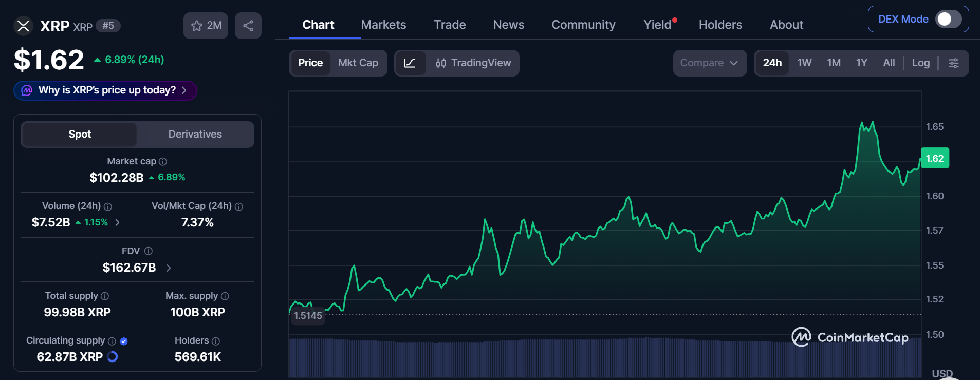Screen dimensions: 980x380
Task: Click Holders info icon
Action: coord(216,341)
